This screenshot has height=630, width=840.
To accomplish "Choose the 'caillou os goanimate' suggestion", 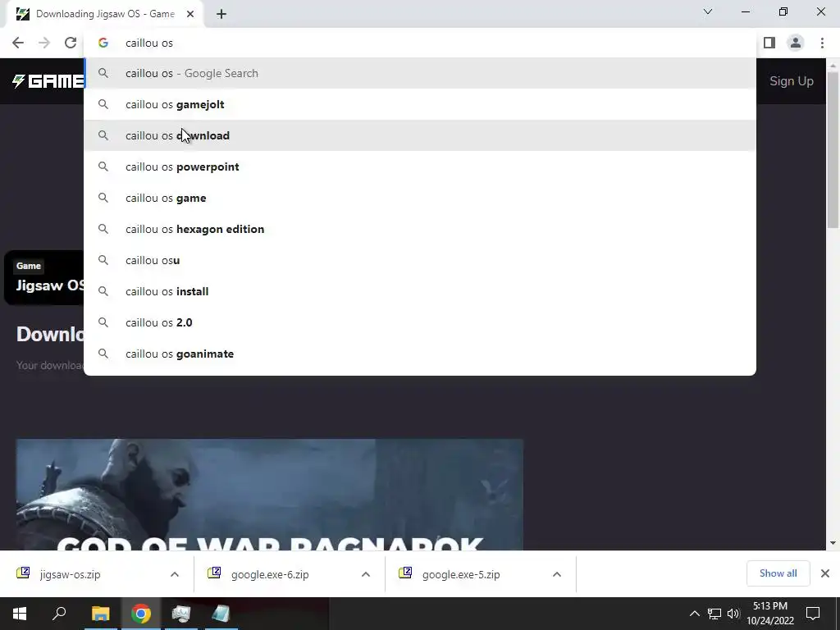I will tap(420, 353).
